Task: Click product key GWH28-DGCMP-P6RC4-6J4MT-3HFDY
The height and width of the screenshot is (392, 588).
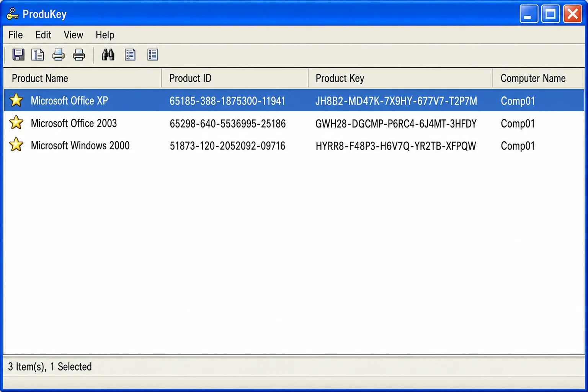Action: [396, 124]
